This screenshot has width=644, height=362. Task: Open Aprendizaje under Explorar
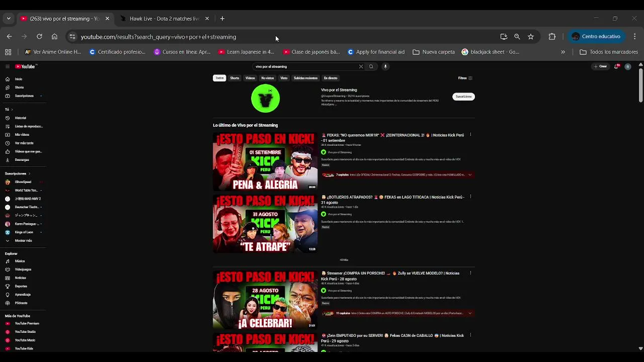click(x=23, y=295)
